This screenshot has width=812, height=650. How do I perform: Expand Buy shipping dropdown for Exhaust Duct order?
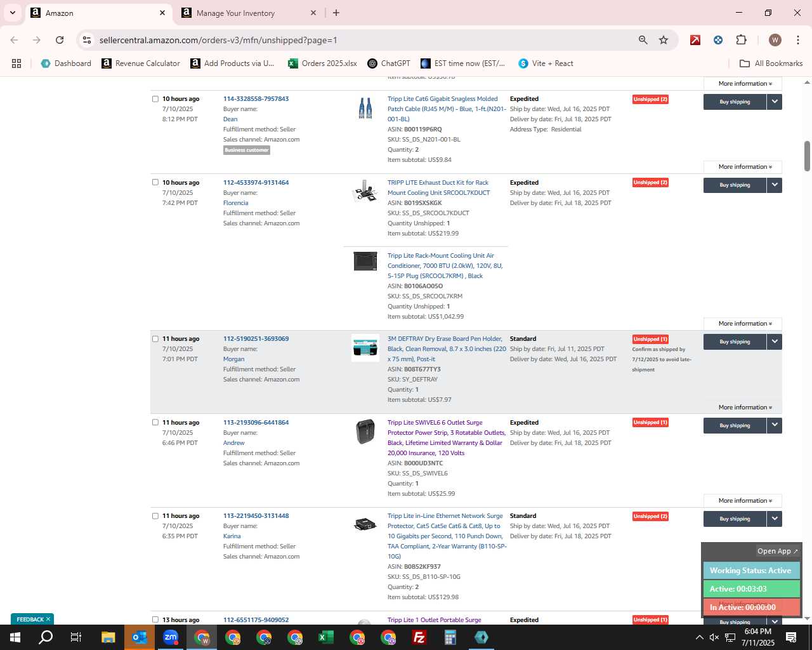tap(775, 185)
